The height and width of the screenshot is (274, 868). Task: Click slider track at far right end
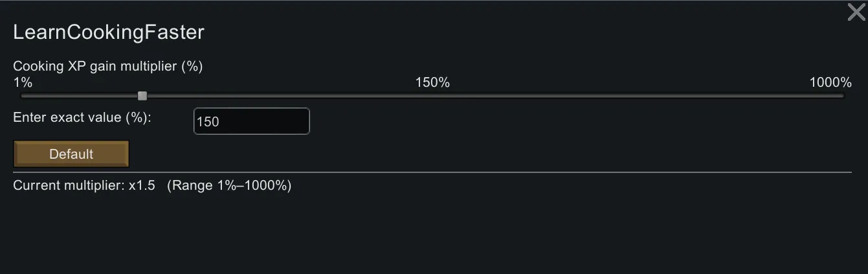(840, 96)
